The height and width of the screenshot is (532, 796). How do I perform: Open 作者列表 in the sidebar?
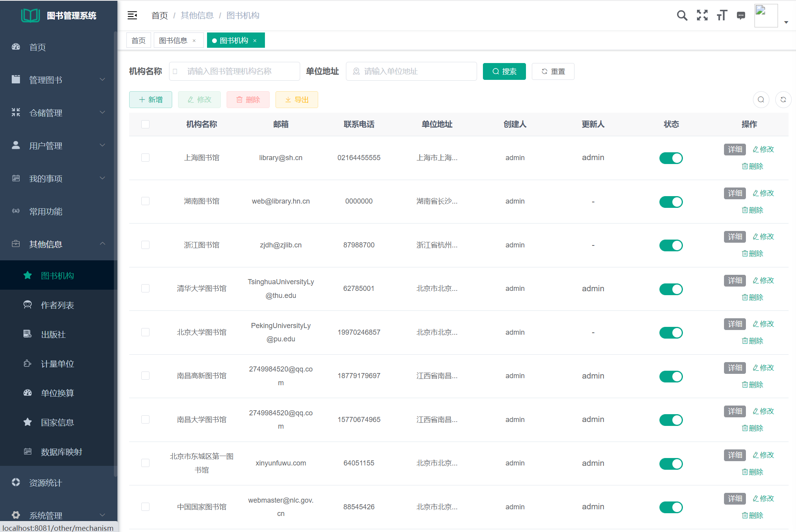coord(57,305)
